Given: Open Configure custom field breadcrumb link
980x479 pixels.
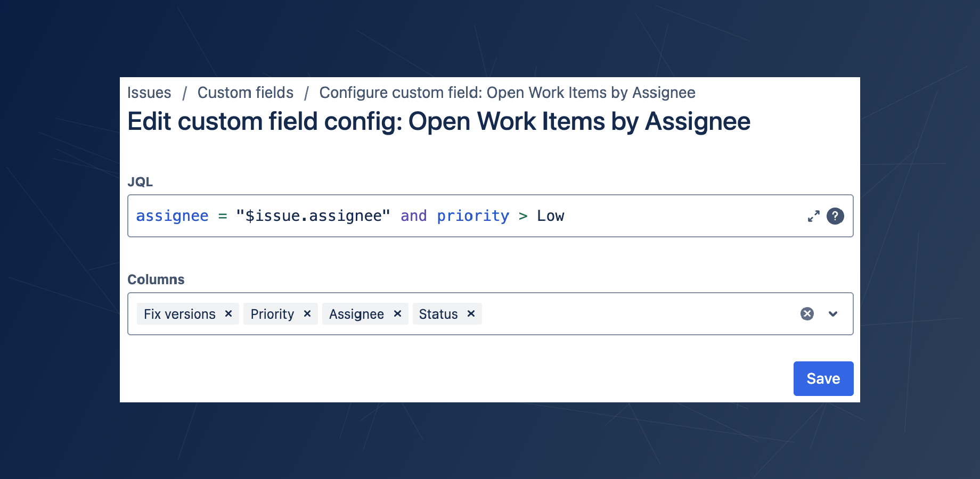Looking at the screenshot, I should (x=507, y=93).
